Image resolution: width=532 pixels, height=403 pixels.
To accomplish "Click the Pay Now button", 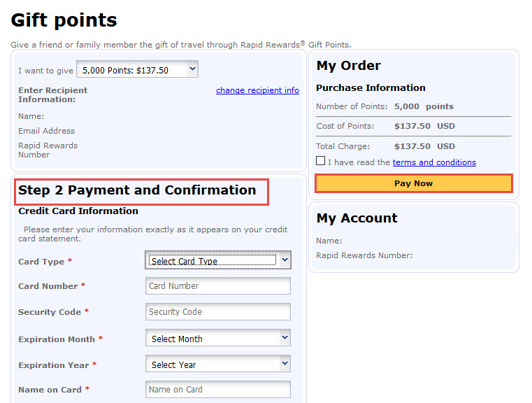I will pos(414,183).
